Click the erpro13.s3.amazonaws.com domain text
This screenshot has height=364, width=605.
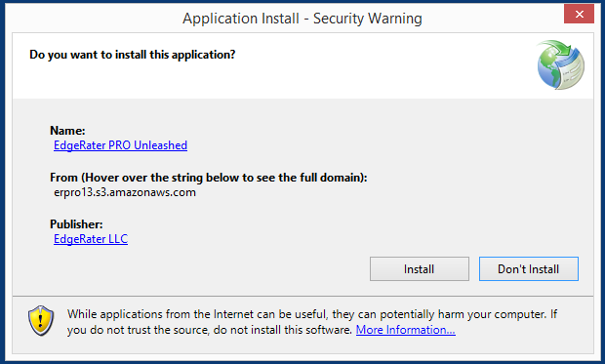(125, 192)
